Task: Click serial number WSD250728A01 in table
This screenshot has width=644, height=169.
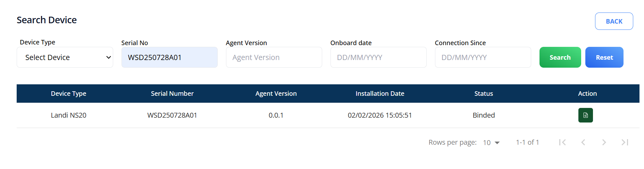Action: [172, 115]
